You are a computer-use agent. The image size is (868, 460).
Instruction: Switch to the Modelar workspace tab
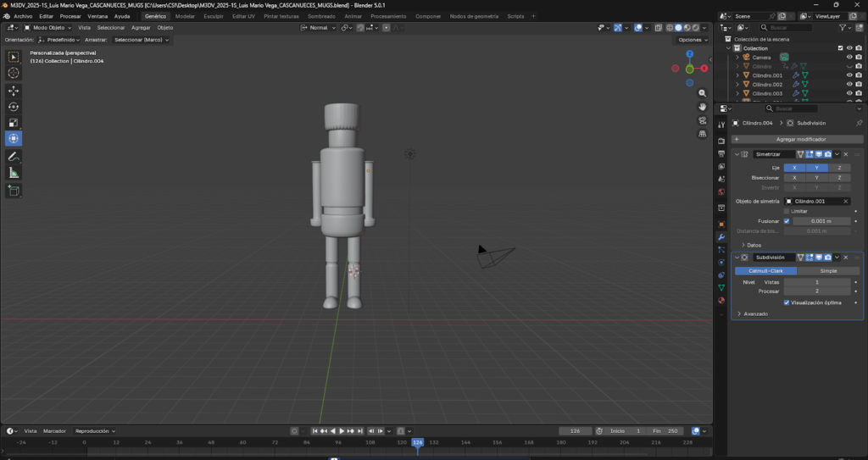tap(184, 16)
